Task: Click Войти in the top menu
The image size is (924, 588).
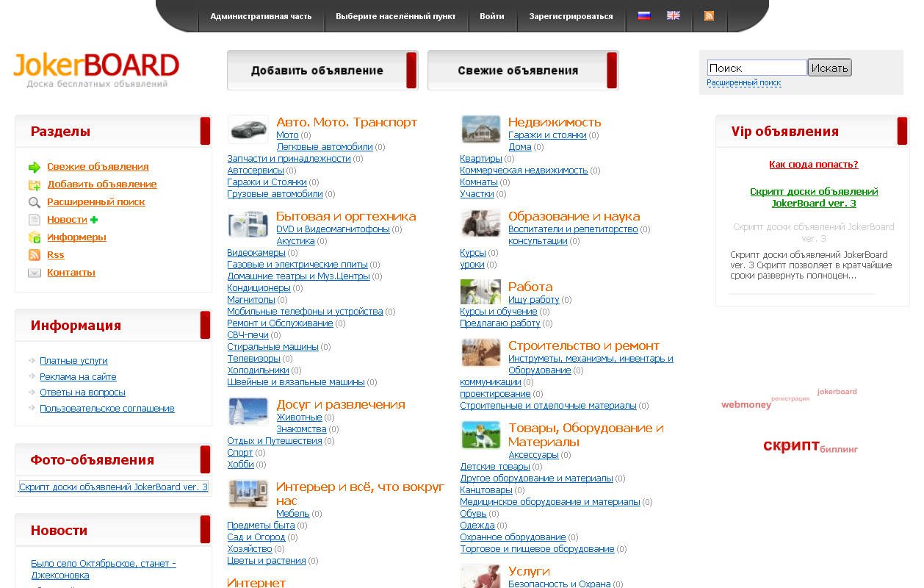Action: point(491,16)
